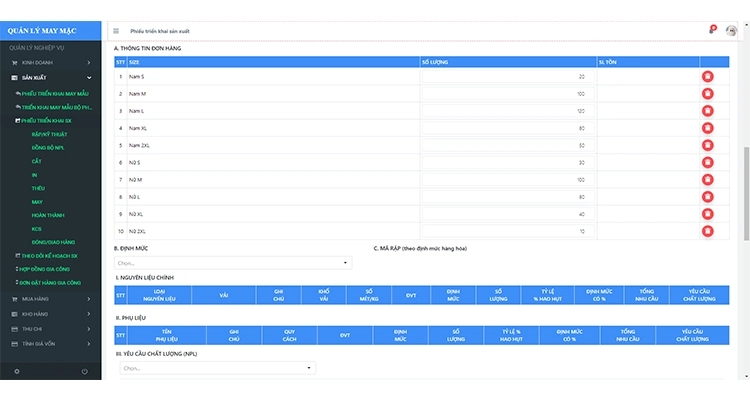Viewport: 750px width, 400px height.
Task: Click the power icon at sidebar bottom
Action: [x=85, y=372]
